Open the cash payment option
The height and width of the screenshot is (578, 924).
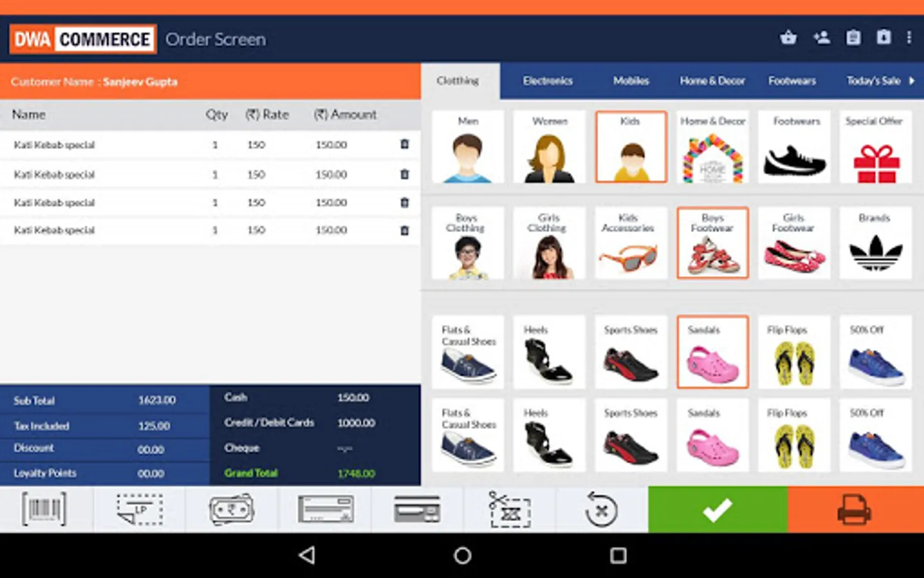tap(231, 509)
